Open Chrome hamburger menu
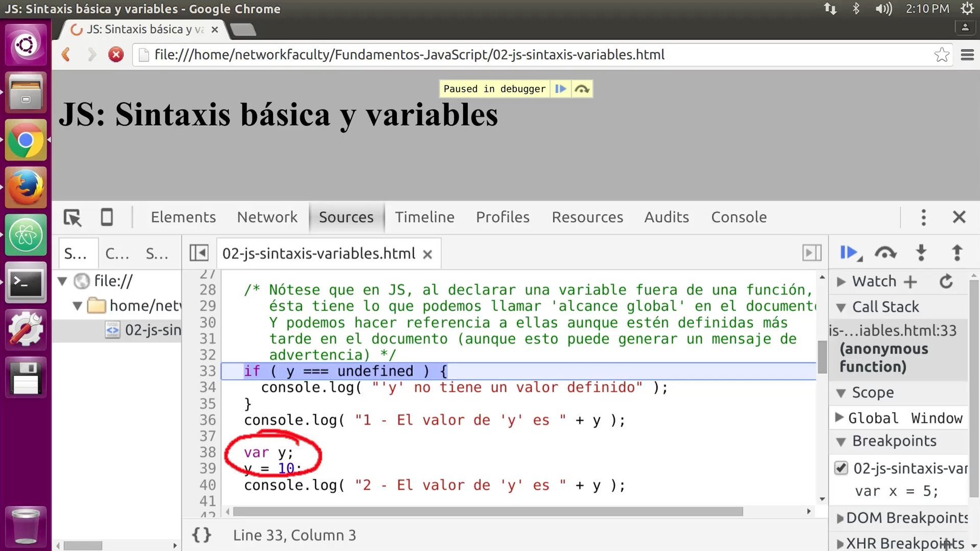Screen dimensions: 980x551 pos(967,55)
